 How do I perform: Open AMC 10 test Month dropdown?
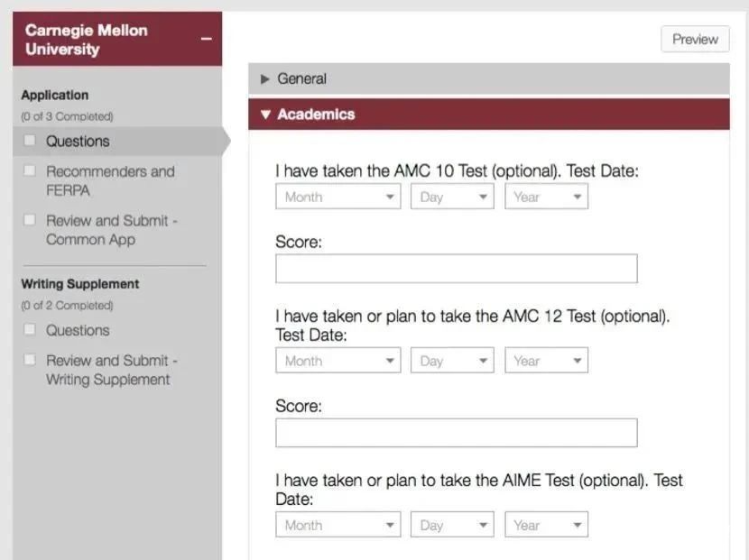click(338, 197)
